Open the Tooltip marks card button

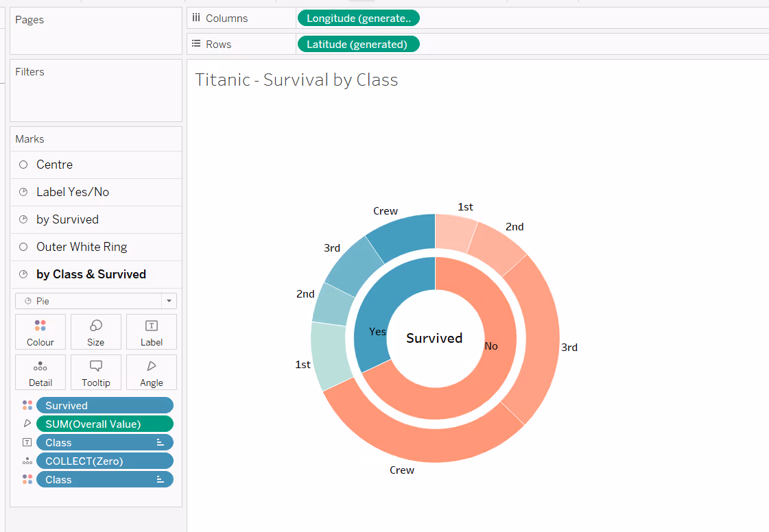click(x=95, y=372)
